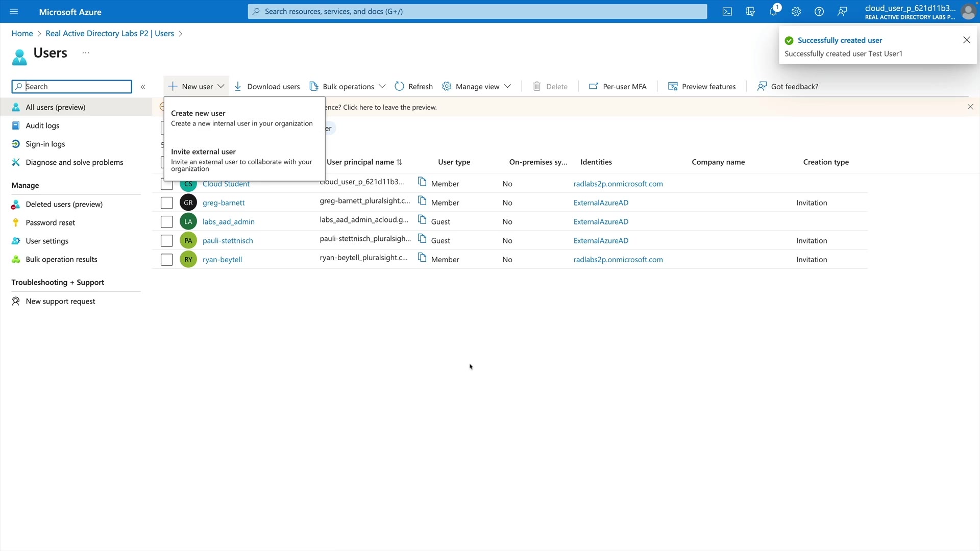
Task: Click the users Search input field
Action: (77, 86)
